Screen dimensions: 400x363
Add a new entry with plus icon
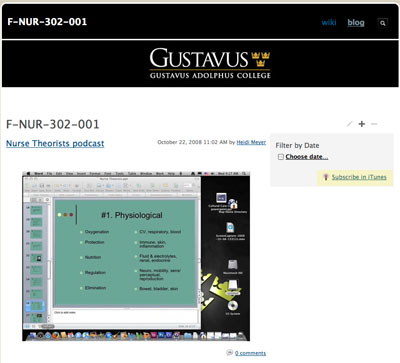[362, 124]
